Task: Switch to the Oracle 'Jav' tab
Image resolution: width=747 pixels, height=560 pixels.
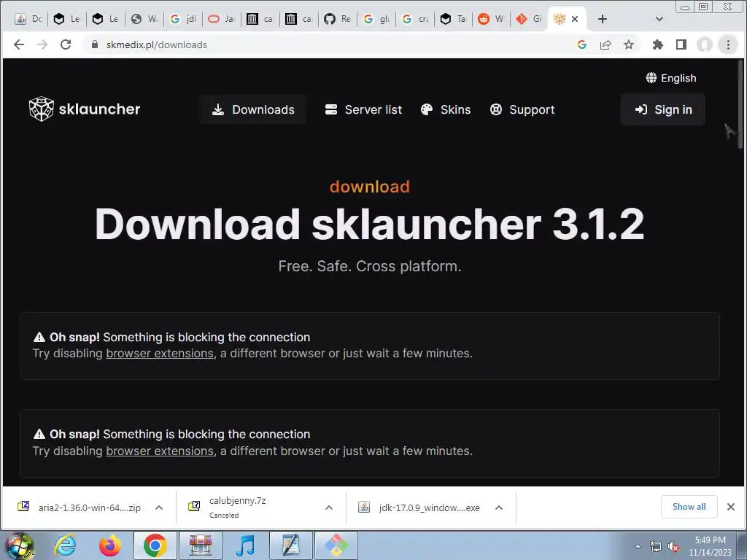Action: point(222,19)
